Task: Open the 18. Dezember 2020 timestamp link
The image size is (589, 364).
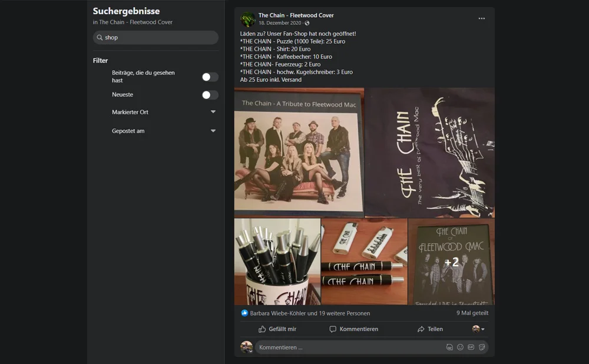Action: coord(280,23)
